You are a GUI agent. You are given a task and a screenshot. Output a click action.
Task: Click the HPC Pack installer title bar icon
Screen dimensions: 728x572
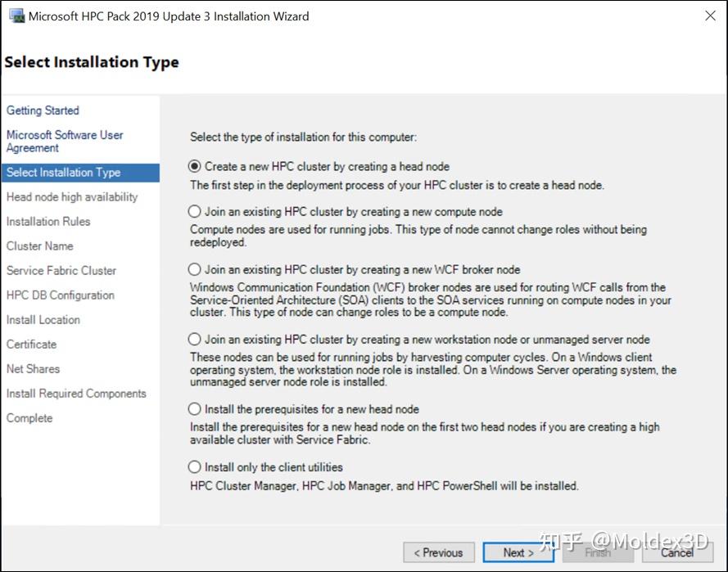tap(16, 16)
